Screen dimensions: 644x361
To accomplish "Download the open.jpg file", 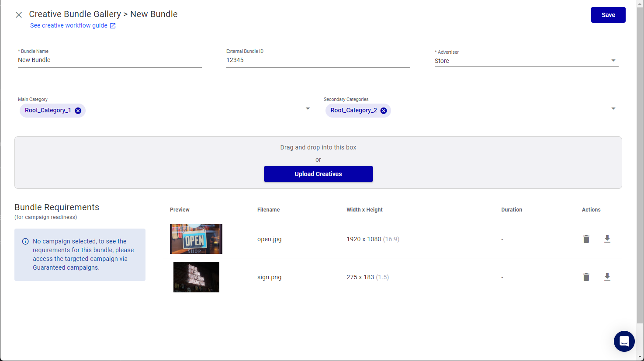I will [x=607, y=239].
